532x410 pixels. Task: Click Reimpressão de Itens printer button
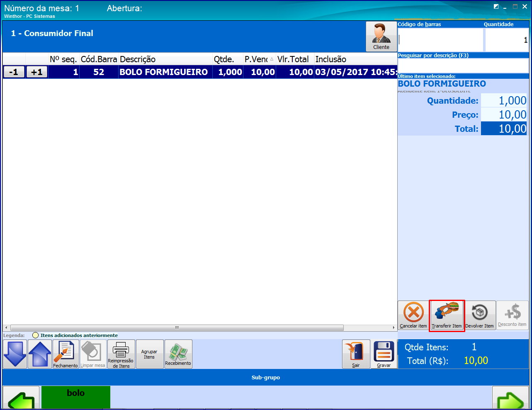click(121, 354)
